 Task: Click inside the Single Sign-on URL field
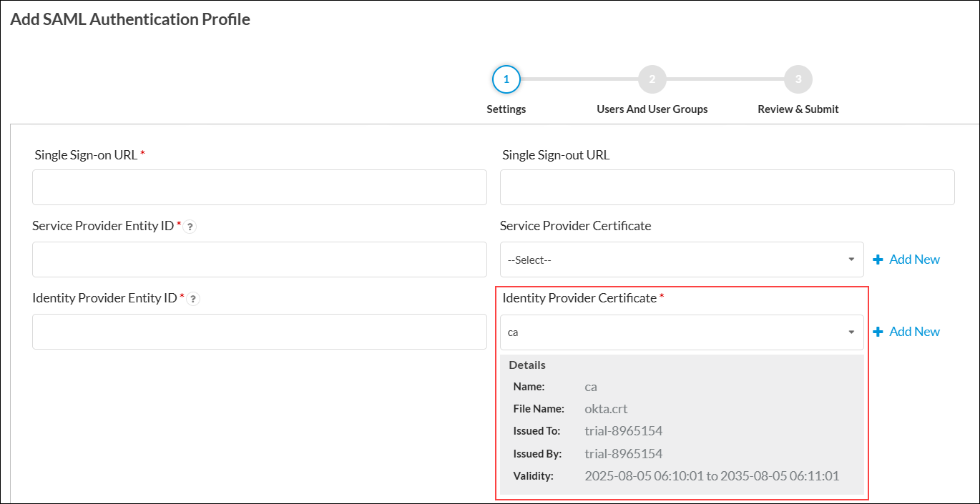pyautogui.click(x=259, y=187)
